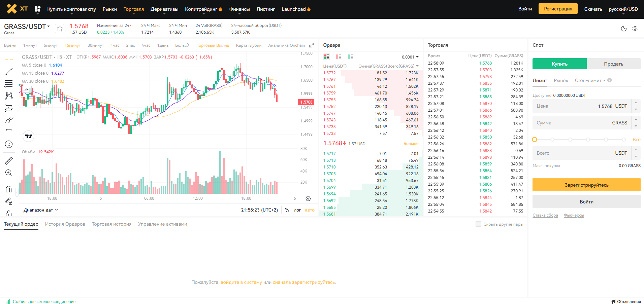Toggle dark mode moon icon
Screen dimensions: 644x304
pyautogui.click(x=624, y=29)
